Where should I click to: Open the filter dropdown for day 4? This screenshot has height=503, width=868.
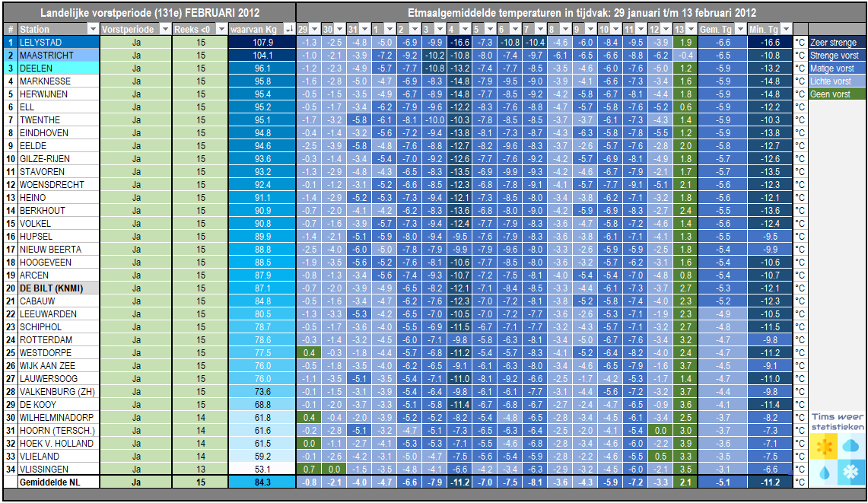tap(465, 30)
